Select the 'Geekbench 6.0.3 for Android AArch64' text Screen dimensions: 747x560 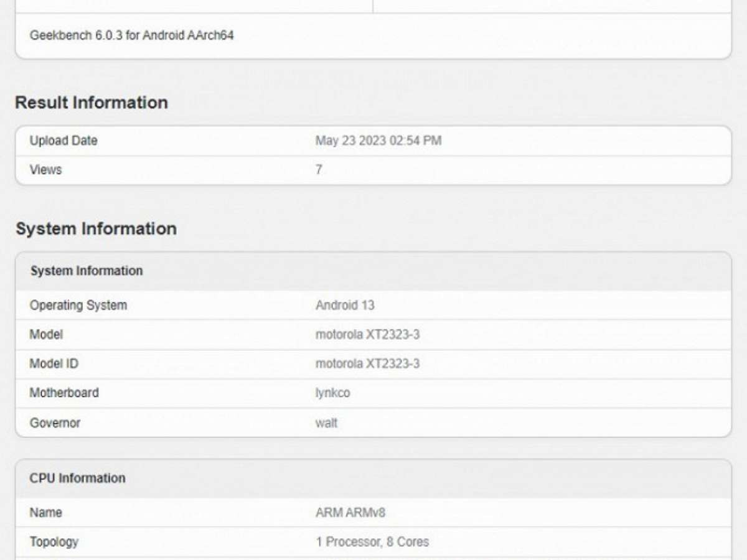coord(131,35)
